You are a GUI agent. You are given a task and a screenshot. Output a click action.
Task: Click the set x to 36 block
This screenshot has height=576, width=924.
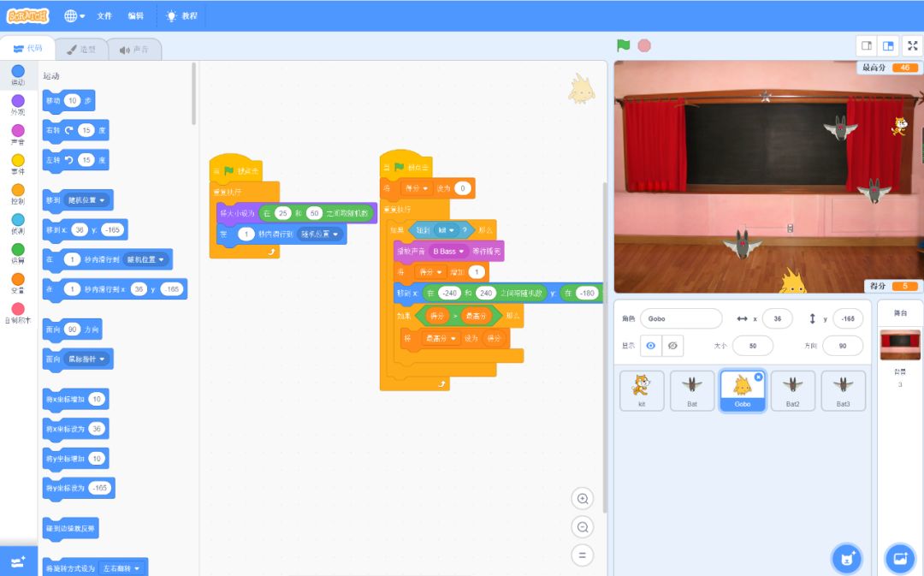(76, 429)
